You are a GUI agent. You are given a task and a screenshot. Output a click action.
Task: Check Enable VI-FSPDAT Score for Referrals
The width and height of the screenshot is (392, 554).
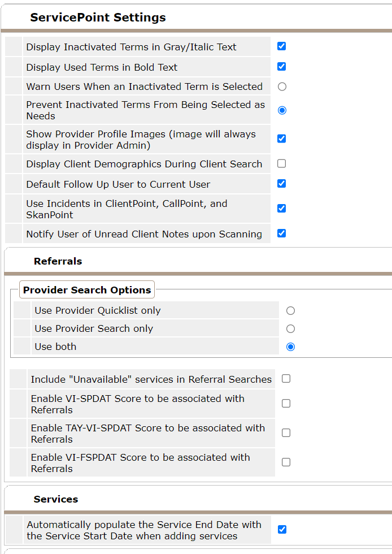(x=286, y=462)
